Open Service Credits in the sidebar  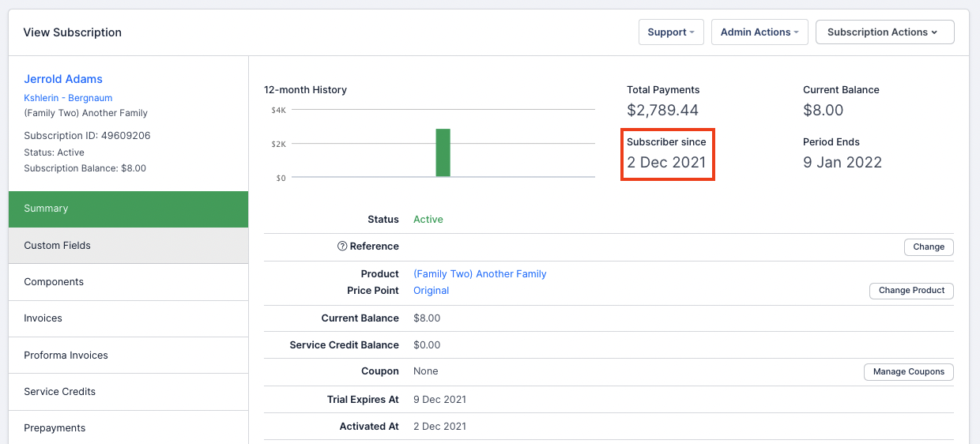tap(128, 392)
